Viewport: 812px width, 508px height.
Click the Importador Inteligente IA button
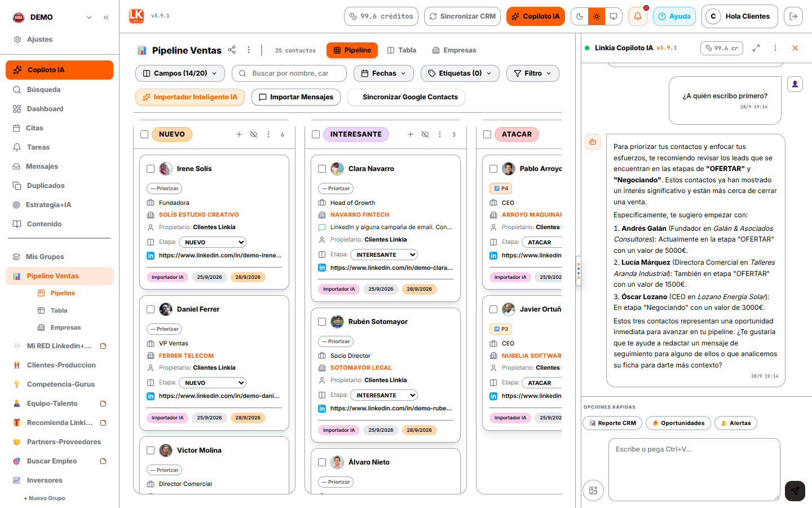[x=190, y=97]
